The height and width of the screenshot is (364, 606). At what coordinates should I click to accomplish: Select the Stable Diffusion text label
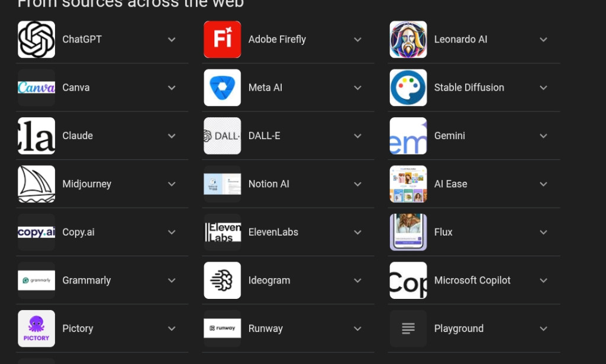469,88
